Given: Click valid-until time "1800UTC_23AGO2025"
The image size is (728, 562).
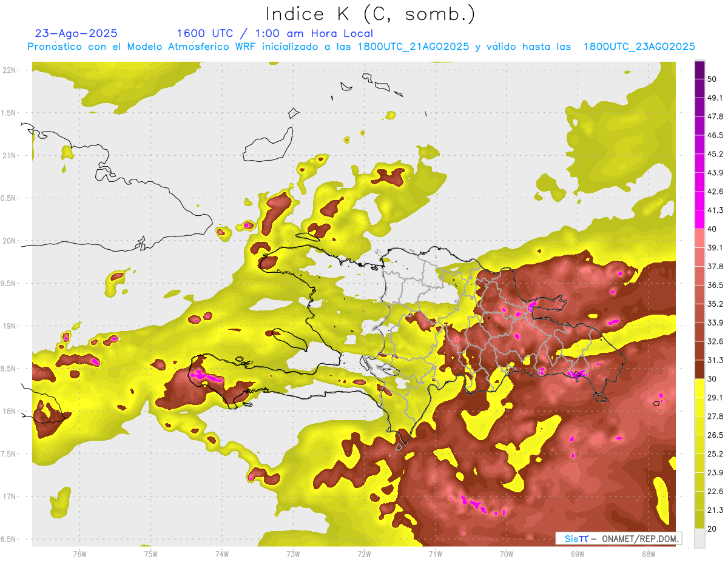Looking at the screenshot, I should click(639, 47).
